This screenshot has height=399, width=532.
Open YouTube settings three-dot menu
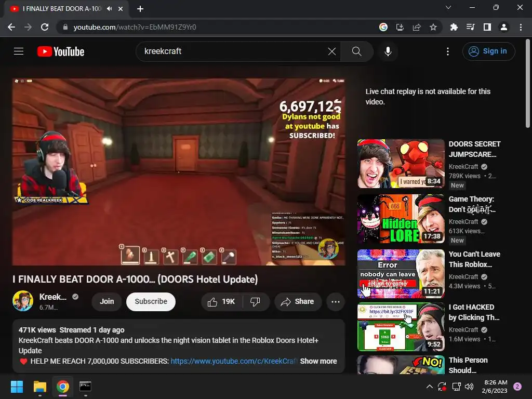click(x=447, y=51)
